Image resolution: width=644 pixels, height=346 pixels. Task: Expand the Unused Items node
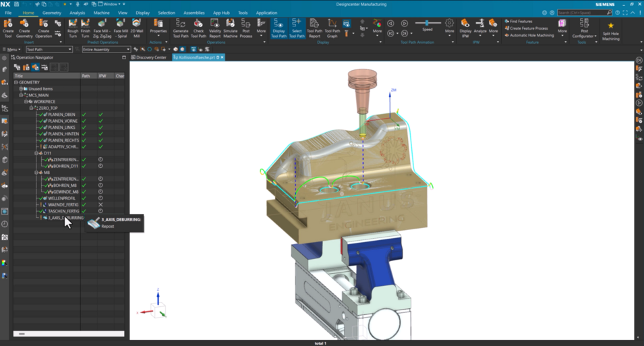[21, 89]
